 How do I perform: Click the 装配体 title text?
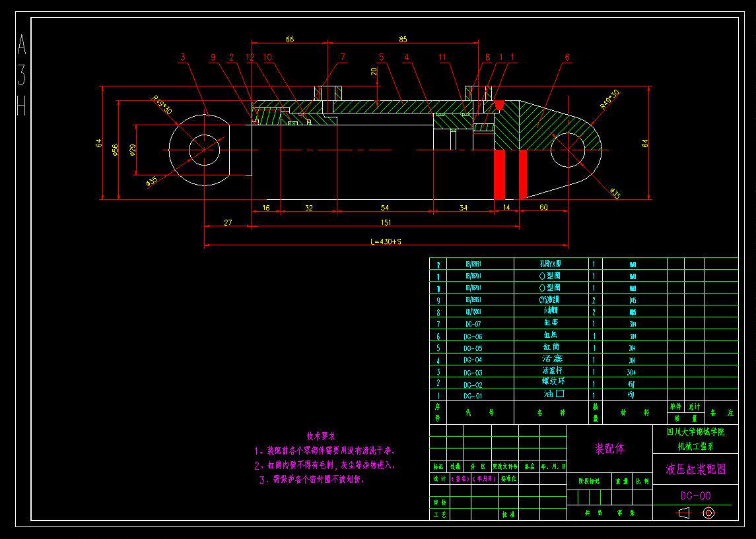click(x=610, y=449)
